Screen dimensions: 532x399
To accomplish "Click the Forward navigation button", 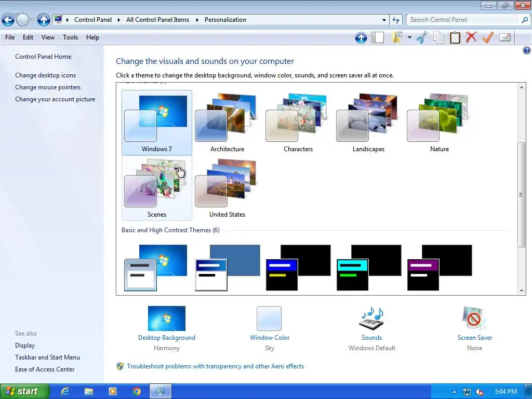I will pos(22,20).
